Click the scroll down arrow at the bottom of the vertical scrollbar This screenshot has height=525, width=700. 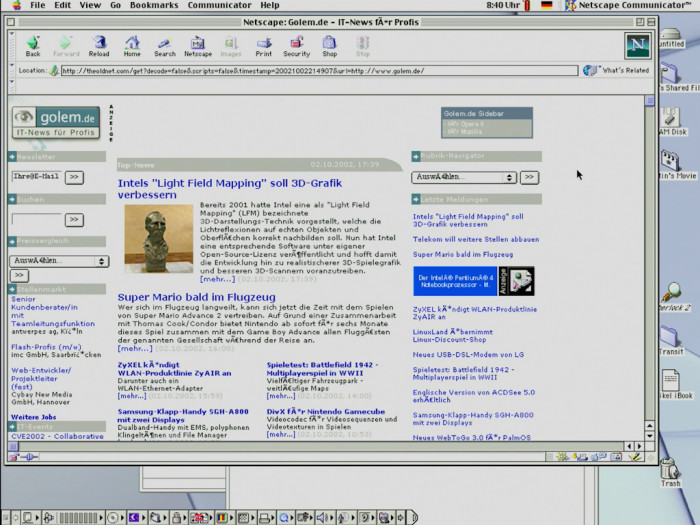click(x=650, y=436)
